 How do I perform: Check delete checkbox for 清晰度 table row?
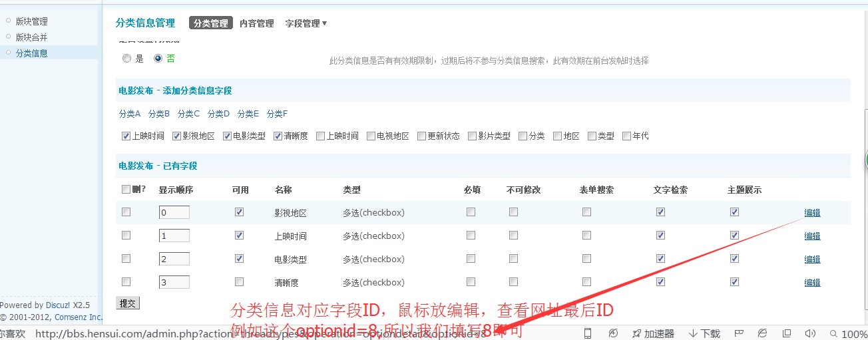[x=126, y=282]
